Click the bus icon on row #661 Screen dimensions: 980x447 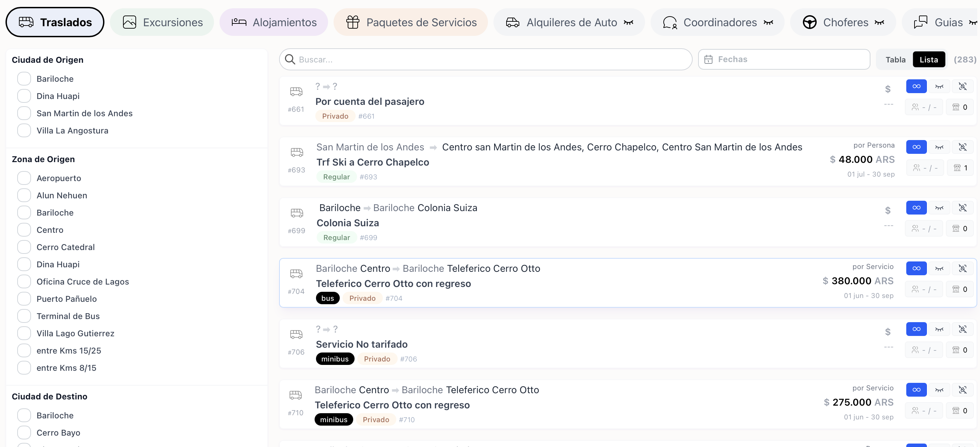coord(296,91)
